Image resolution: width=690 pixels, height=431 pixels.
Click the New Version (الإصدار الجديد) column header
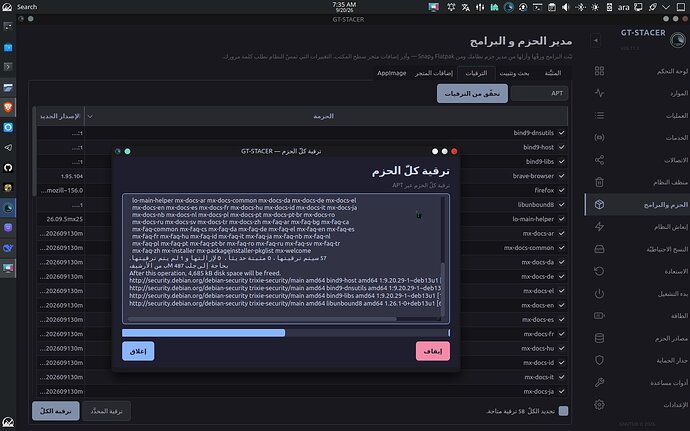pyautogui.click(x=60, y=116)
